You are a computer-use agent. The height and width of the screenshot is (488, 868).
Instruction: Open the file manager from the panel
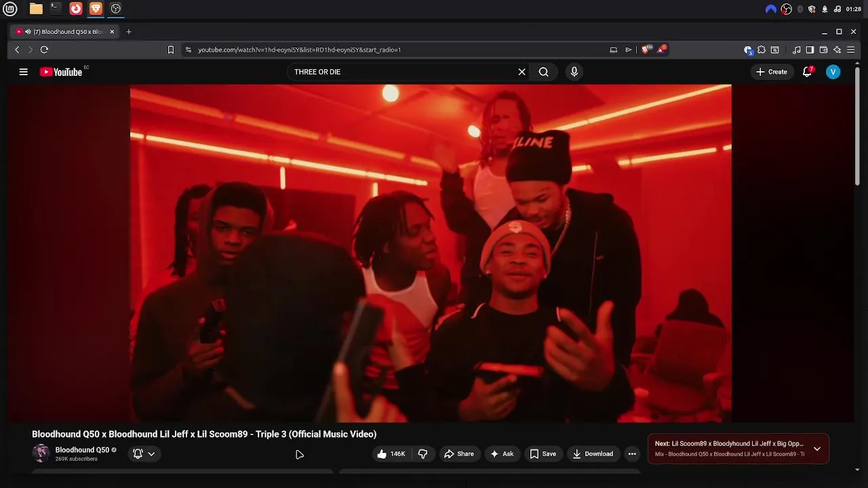pos(36,9)
